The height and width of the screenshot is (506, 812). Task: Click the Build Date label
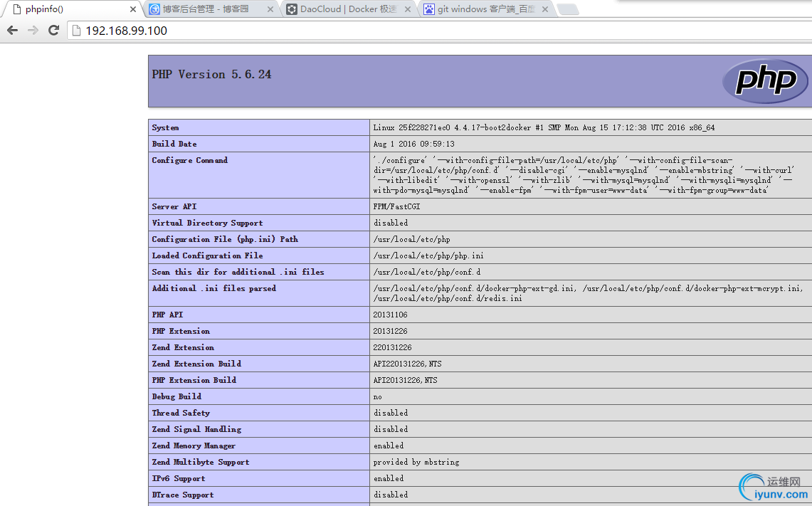(174, 144)
